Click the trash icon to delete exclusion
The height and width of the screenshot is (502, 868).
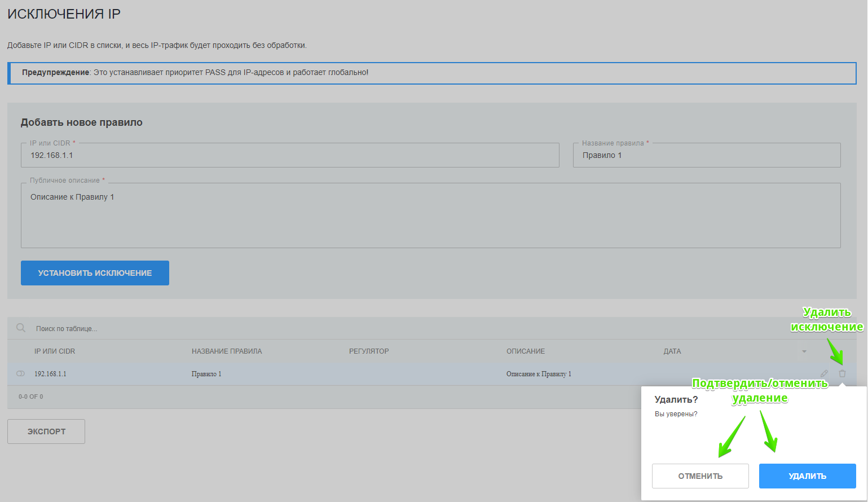coord(842,373)
